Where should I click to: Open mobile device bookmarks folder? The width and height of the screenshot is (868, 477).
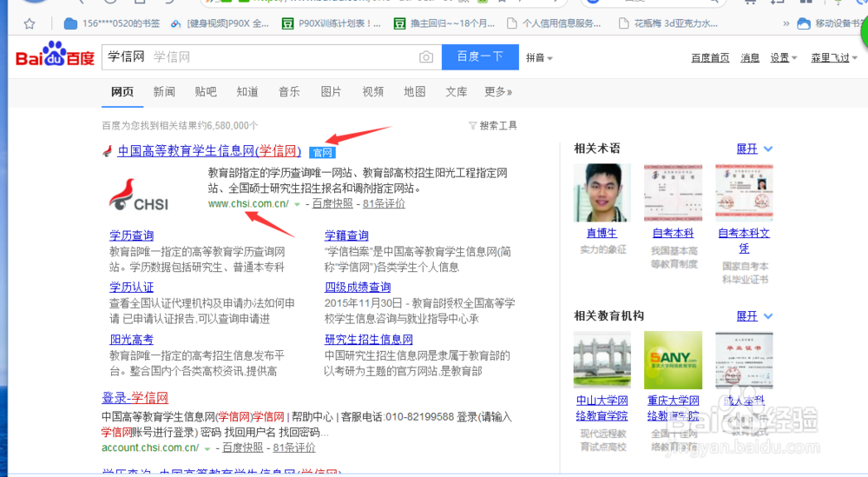tap(832, 23)
